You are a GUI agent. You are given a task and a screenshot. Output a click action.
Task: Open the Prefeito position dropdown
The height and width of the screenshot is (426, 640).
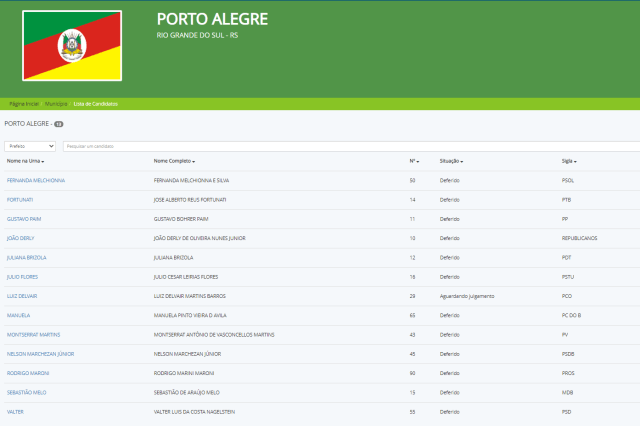click(30, 146)
